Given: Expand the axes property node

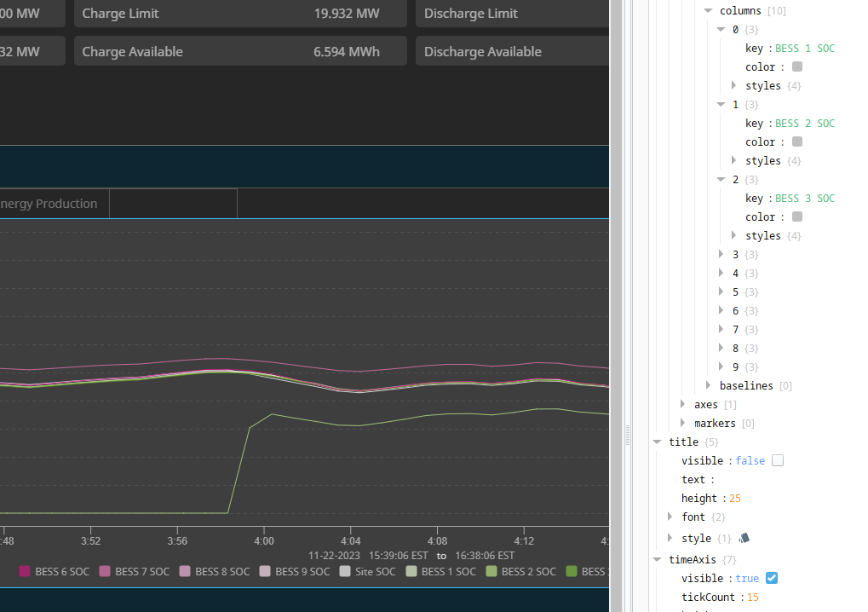Looking at the screenshot, I should (x=682, y=404).
